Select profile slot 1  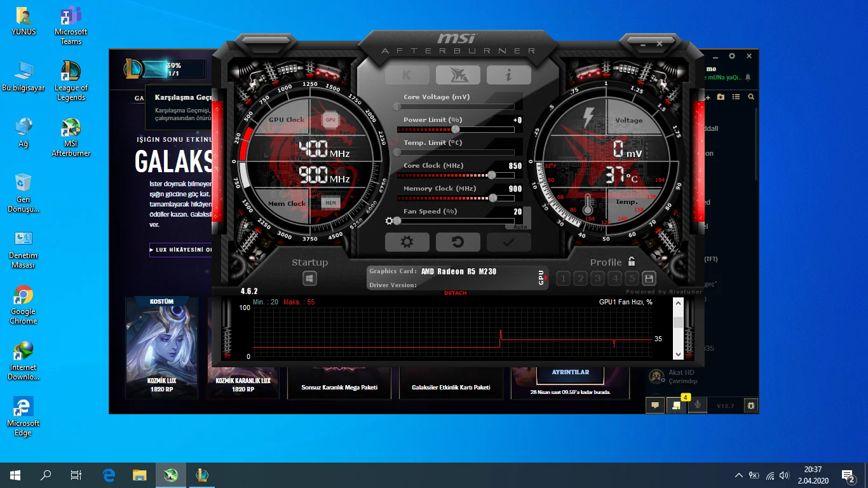point(563,278)
